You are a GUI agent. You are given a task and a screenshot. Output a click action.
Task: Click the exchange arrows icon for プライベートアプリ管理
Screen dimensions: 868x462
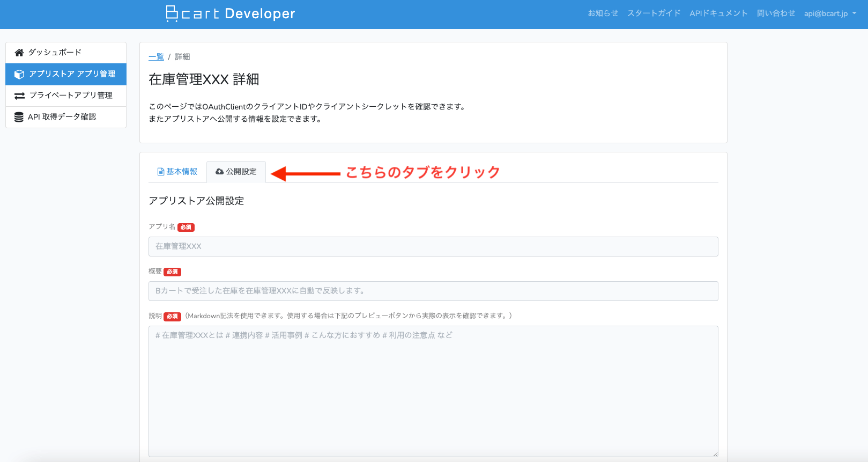pos(19,96)
